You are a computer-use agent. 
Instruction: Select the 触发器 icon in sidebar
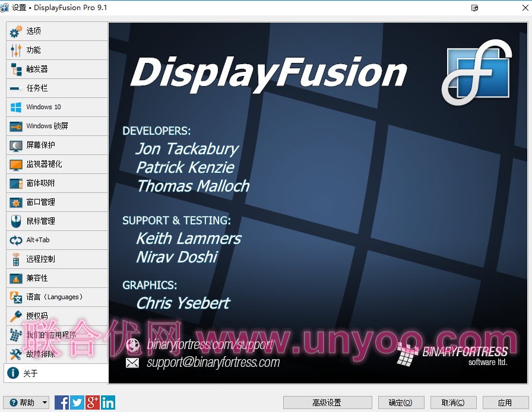[x=15, y=69]
